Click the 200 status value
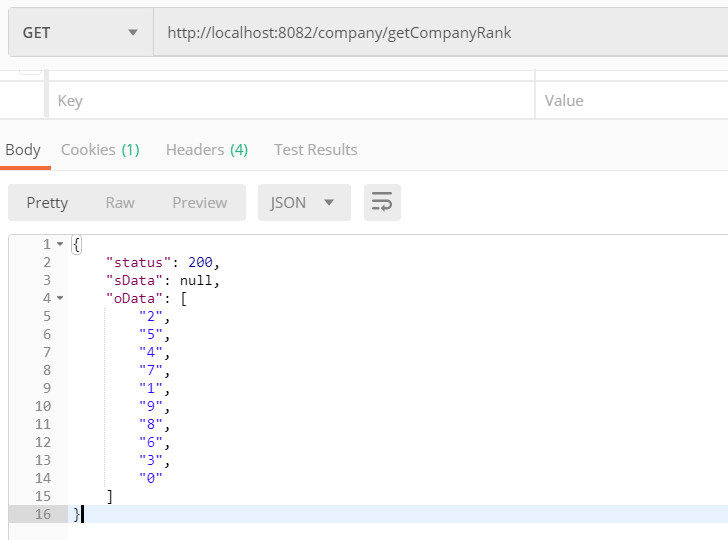This screenshot has width=728, height=540. 200,262
